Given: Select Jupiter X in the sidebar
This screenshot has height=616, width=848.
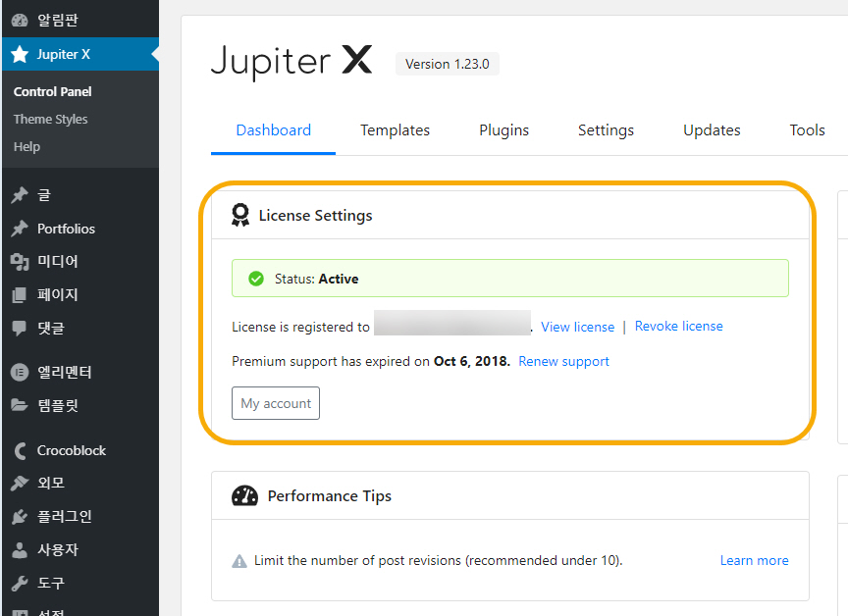Looking at the screenshot, I should tap(80, 54).
